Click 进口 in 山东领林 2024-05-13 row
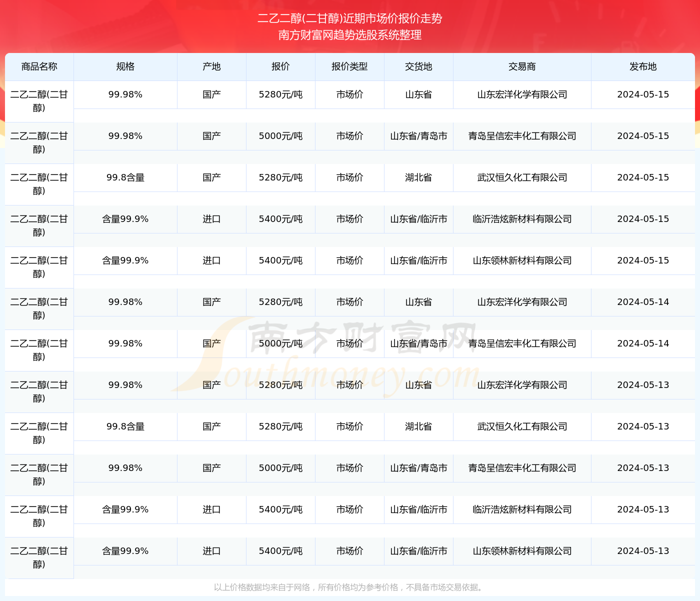 [x=211, y=551]
